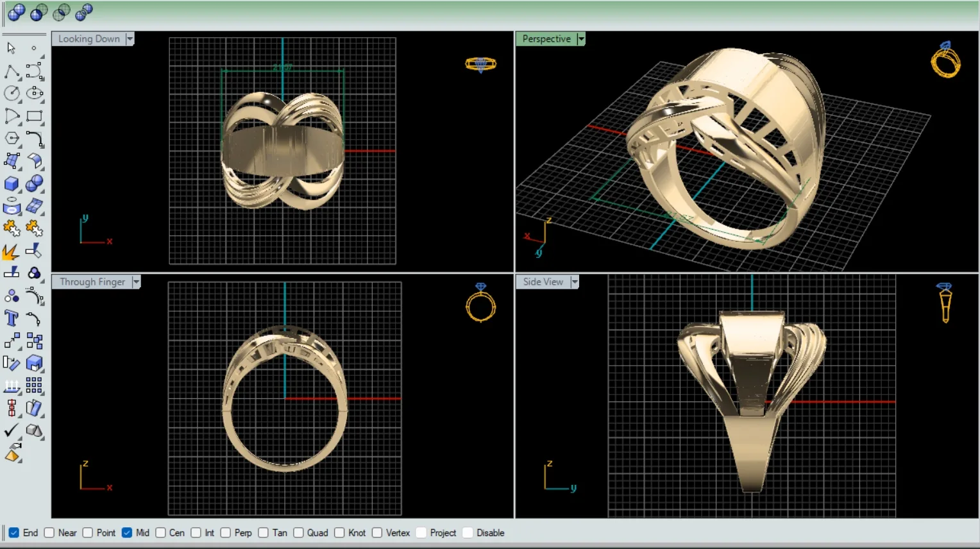Check the Tan object snap

click(x=263, y=533)
